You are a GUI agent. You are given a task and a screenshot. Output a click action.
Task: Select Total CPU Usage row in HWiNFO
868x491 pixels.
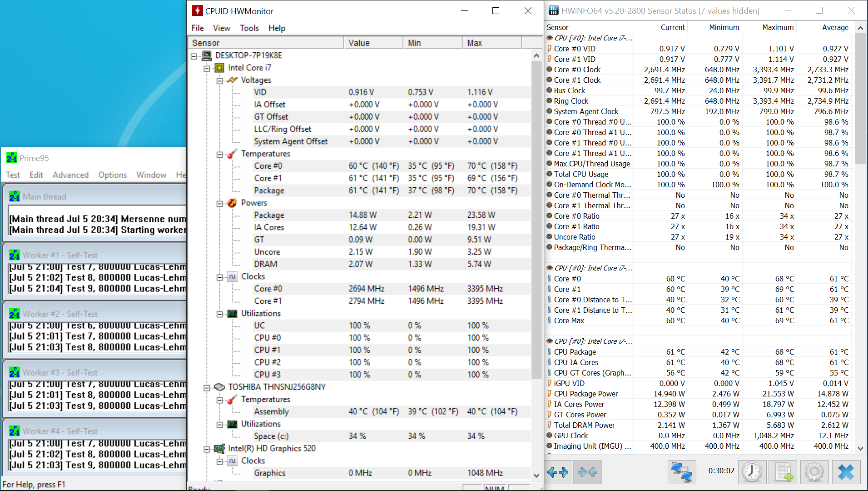(698, 174)
